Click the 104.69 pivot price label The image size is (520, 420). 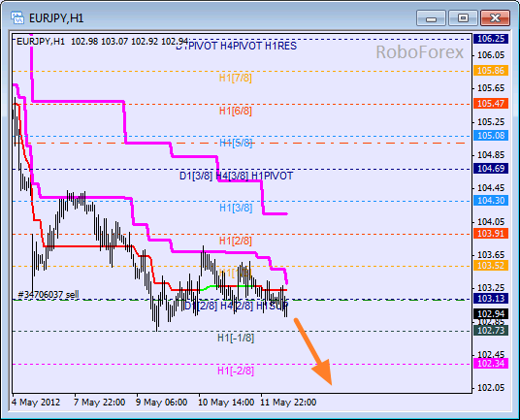point(491,169)
